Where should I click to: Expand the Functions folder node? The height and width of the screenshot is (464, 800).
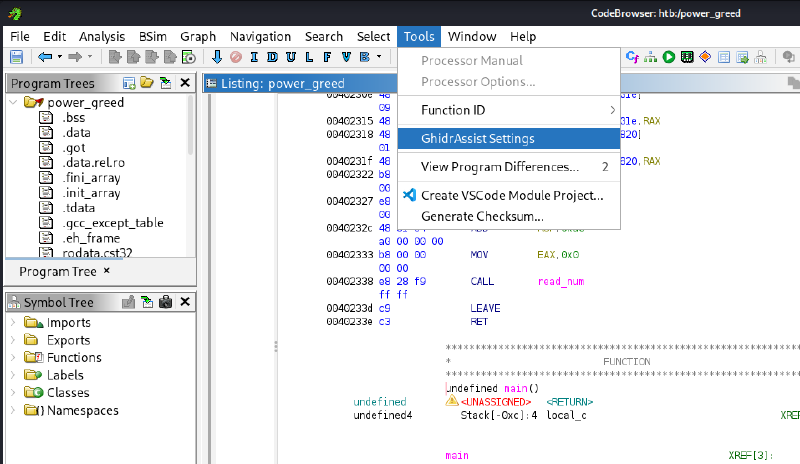point(13,357)
